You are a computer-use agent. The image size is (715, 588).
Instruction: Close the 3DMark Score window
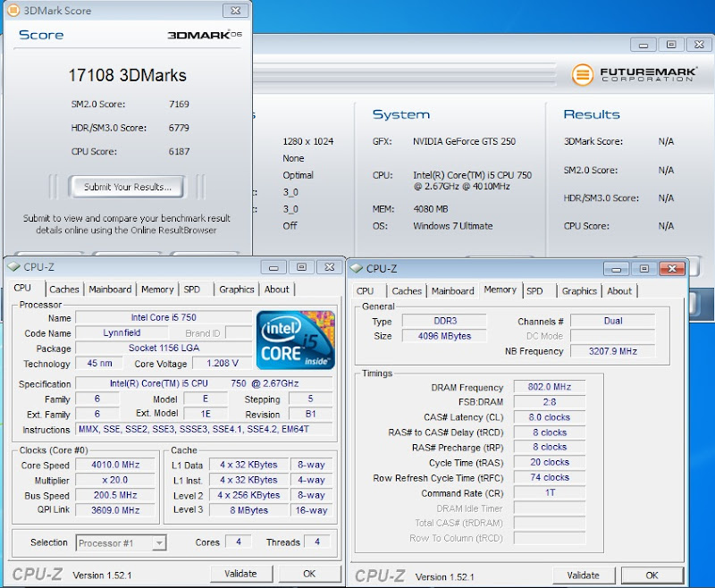point(235,11)
